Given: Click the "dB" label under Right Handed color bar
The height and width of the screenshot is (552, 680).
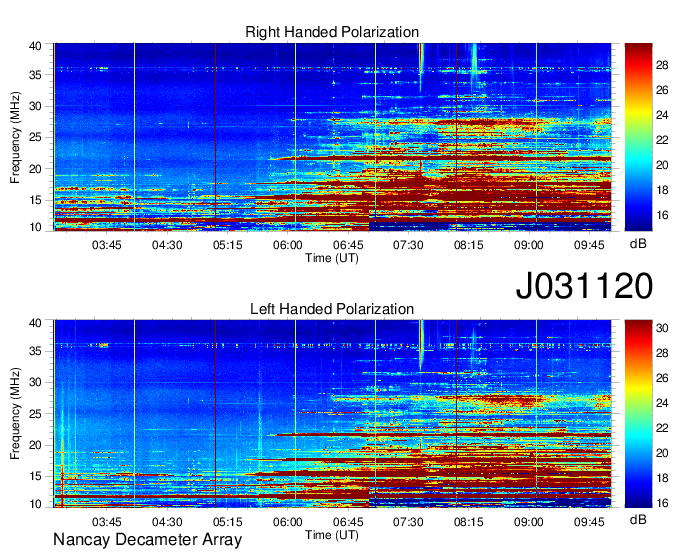Looking at the screenshot, I should click(x=638, y=244).
